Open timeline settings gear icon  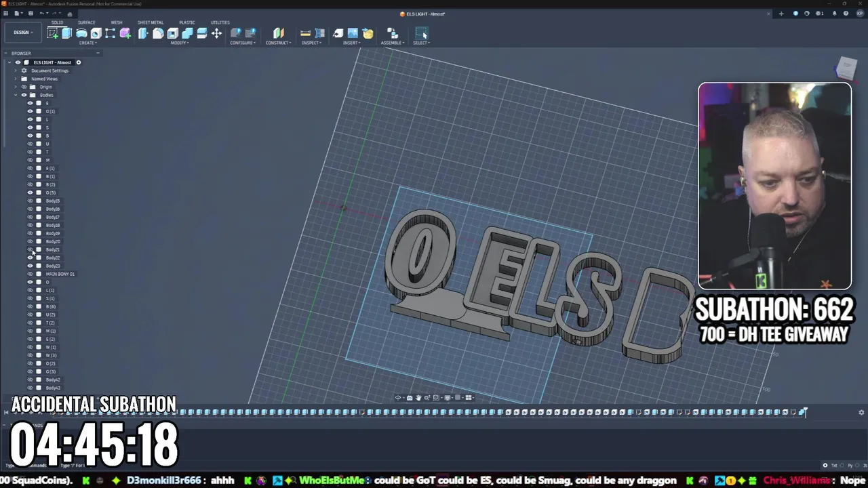point(861,412)
